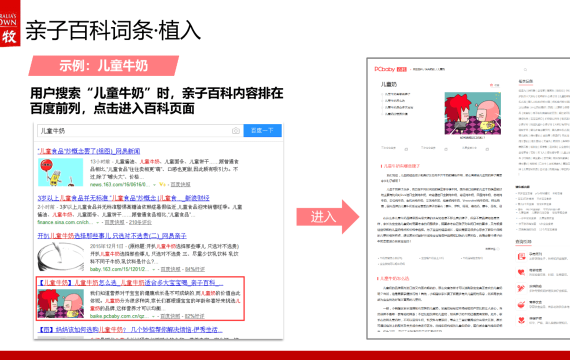This screenshot has height=360, width=570.
Task: Expand the arrow next to baby.163.com URL
Action: (154, 269)
